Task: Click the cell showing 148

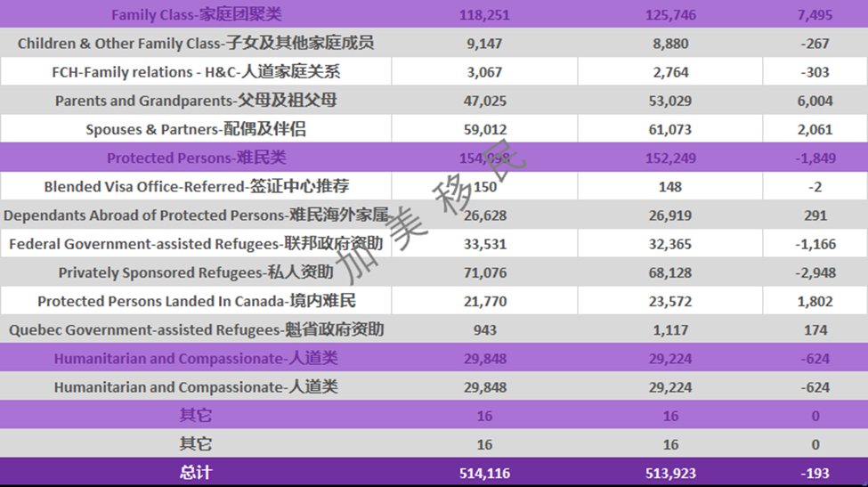Action: 669,187
